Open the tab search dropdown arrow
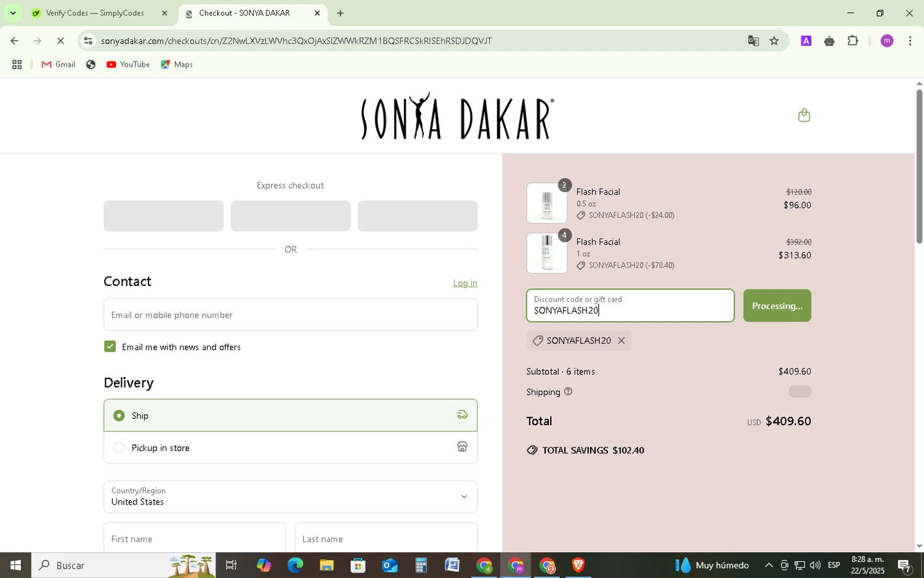Image resolution: width=924 pixels, height=578 pixels. [12, 13]
